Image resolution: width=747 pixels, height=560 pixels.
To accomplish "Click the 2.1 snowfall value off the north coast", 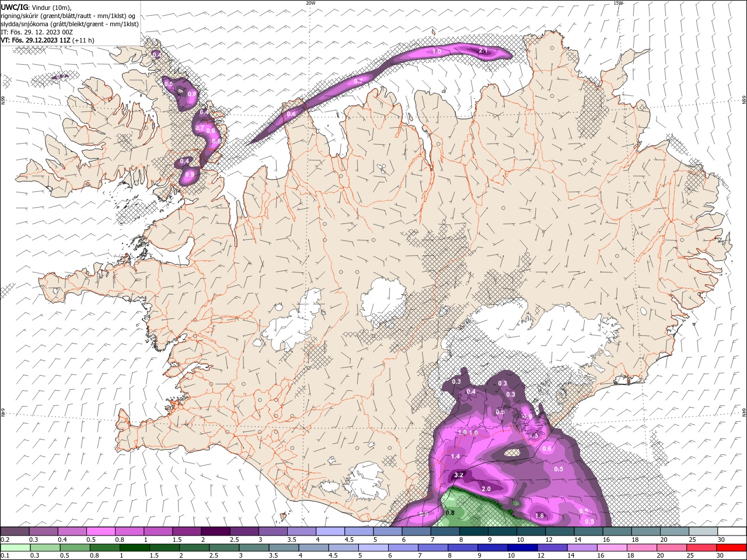I will [x=483, y=51].
